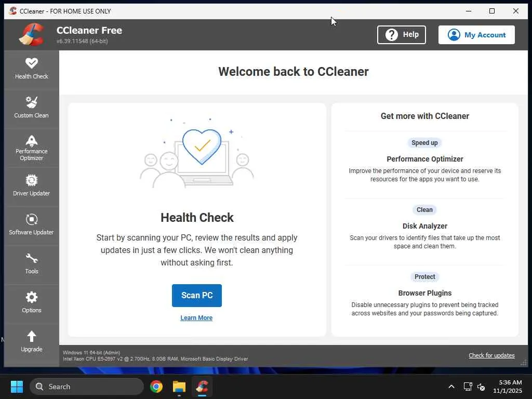Launch Google Chrome from the taskbar
532x399 pixels.
tap(156, 387)
